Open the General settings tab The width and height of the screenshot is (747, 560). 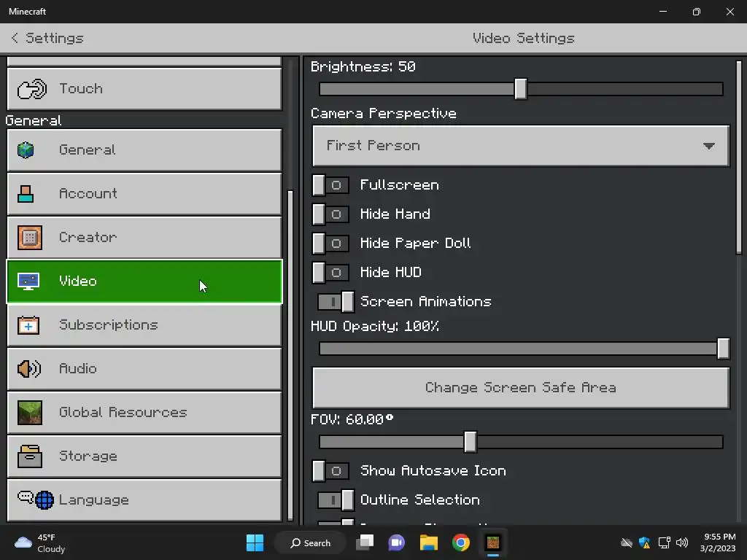tap(144, 150)
